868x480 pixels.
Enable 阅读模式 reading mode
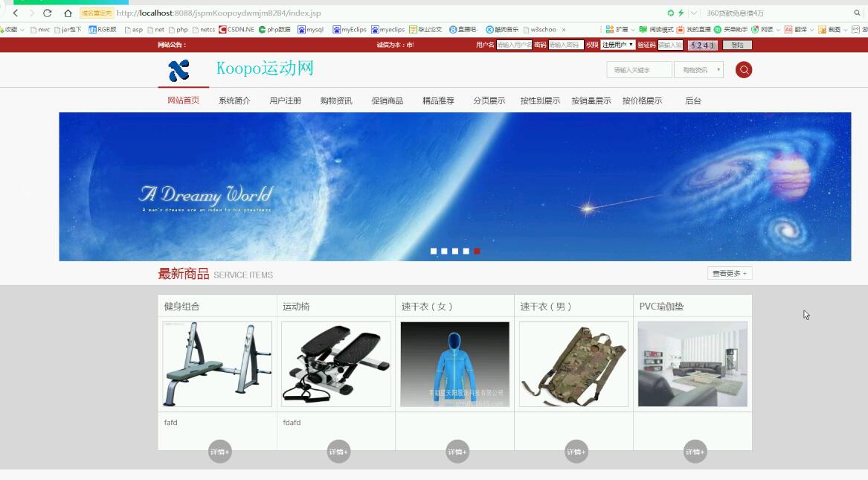click(656, 29)
